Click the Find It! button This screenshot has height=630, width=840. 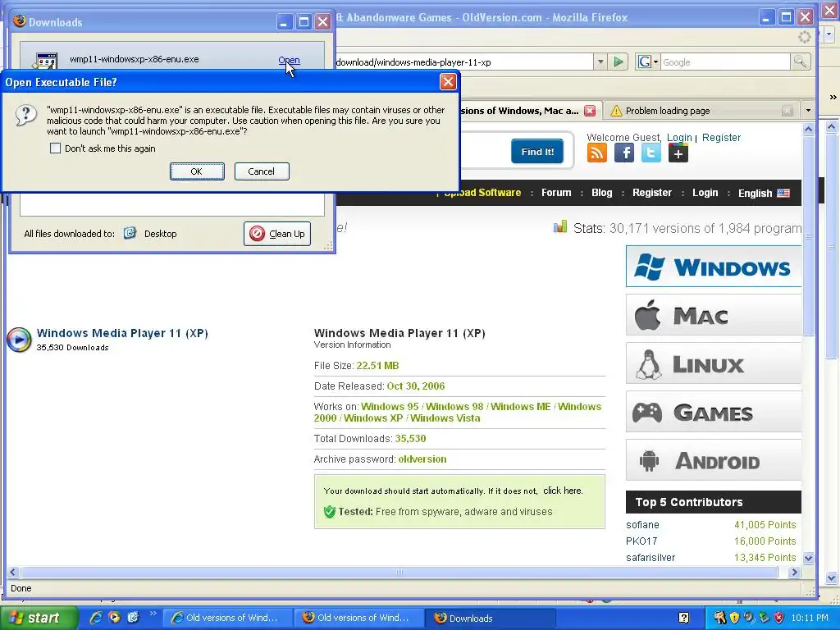point(537,152)
